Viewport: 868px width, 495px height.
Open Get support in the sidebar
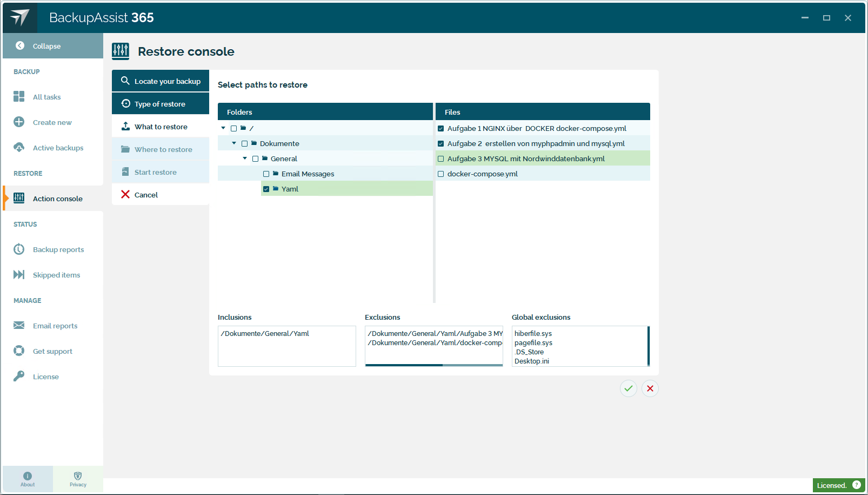pos(52,351)
